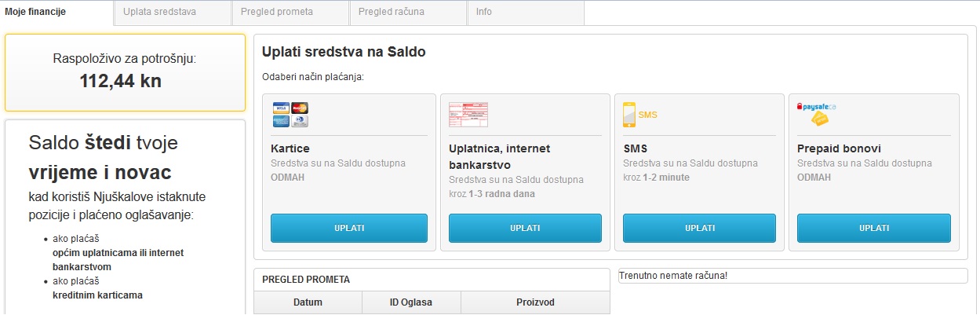This screenshot has width=980, height=315.
Task: Click the Proizvod column header
Action: (x=535, y=302)
